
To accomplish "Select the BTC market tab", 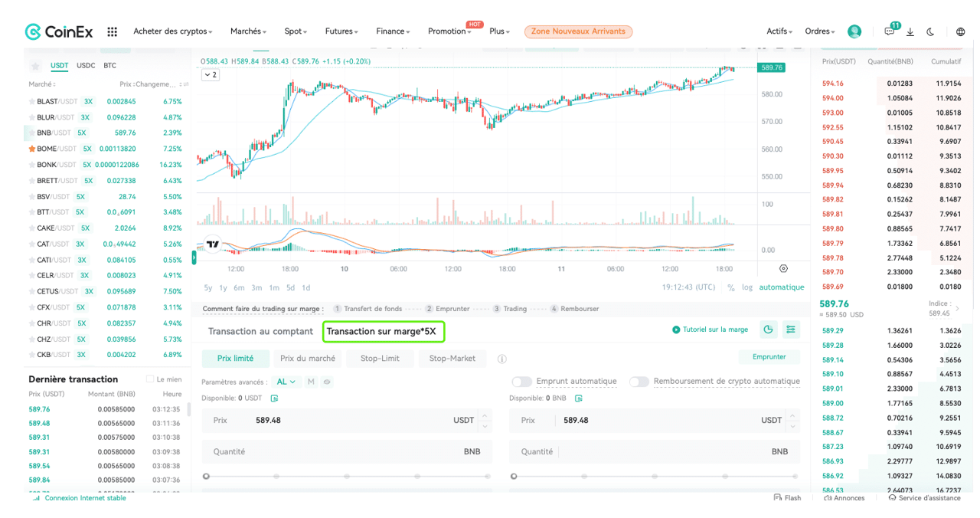I will (110, 66).
